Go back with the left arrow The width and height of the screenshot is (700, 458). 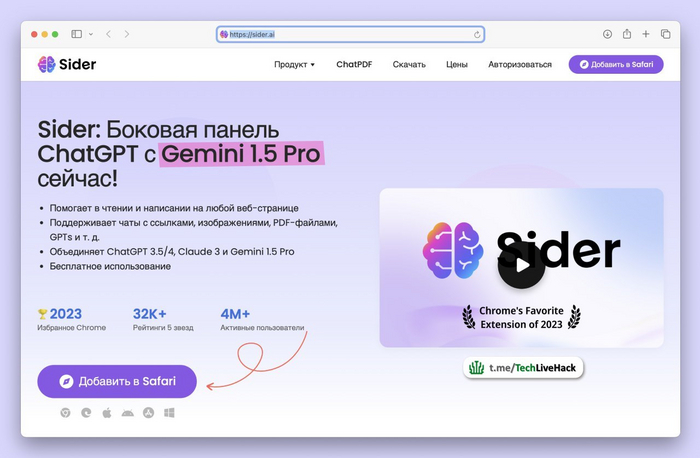[x=108, y=34]
